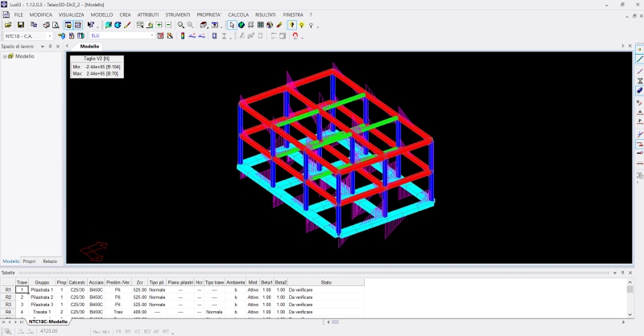Viewport: 644px width, 336px height.
Task: Select row header R3 in table
Action: click(7, 305)
